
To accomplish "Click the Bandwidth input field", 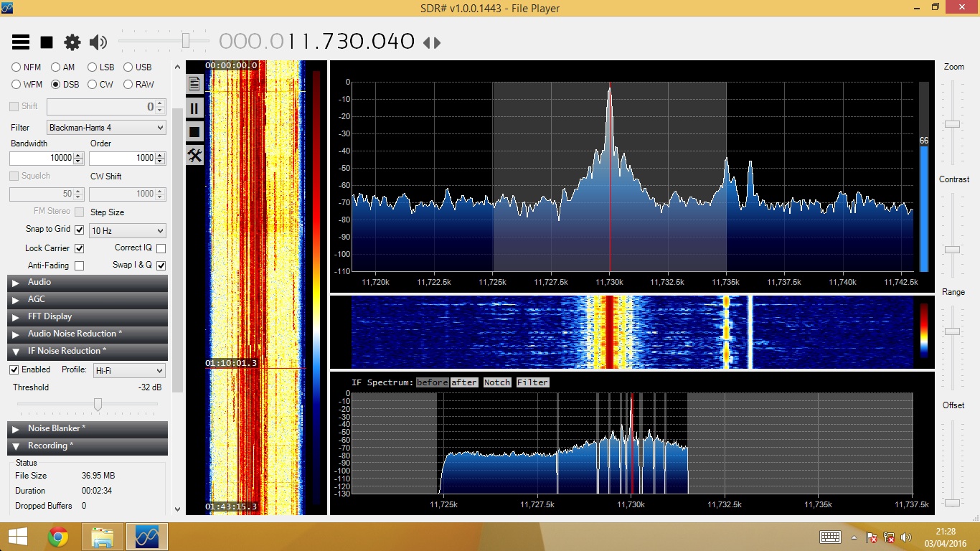I will [x=42, y=158].
